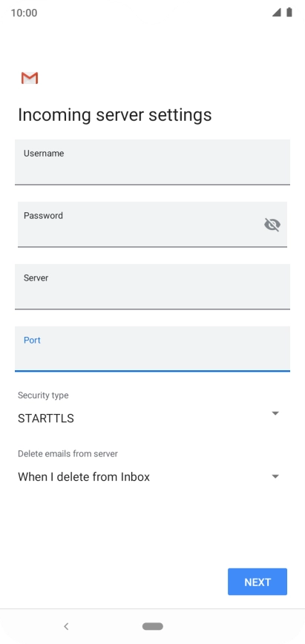Tap the Security type label
The image size is (305, 644).
[x=43, y=395]
